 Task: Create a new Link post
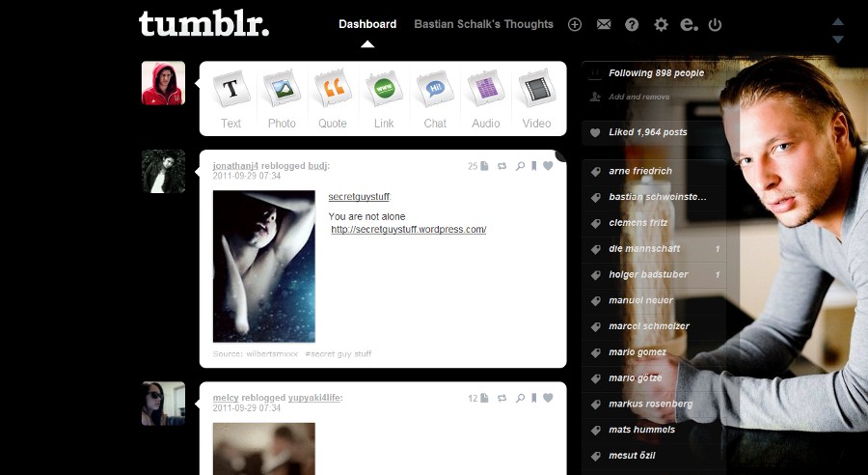pos(384,98)
